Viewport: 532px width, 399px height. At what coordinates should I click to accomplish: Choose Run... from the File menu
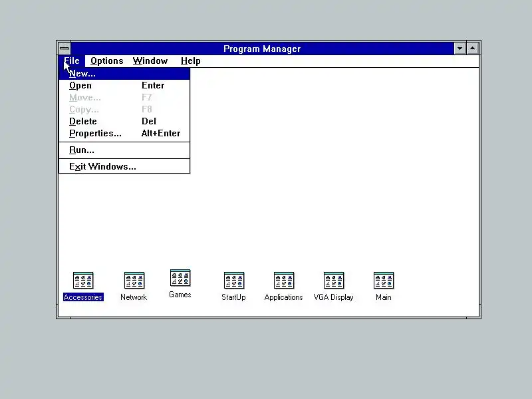pos(124,150)
